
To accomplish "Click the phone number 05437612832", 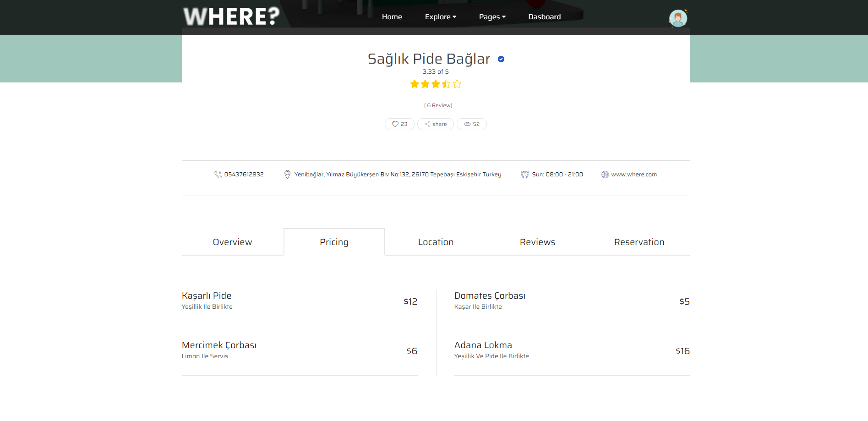I will [244, 175].
